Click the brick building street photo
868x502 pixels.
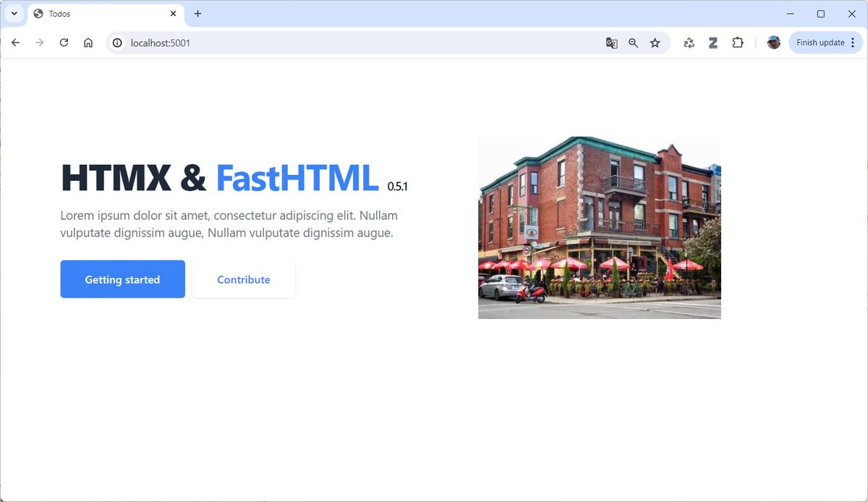click(x=600, y=228)
